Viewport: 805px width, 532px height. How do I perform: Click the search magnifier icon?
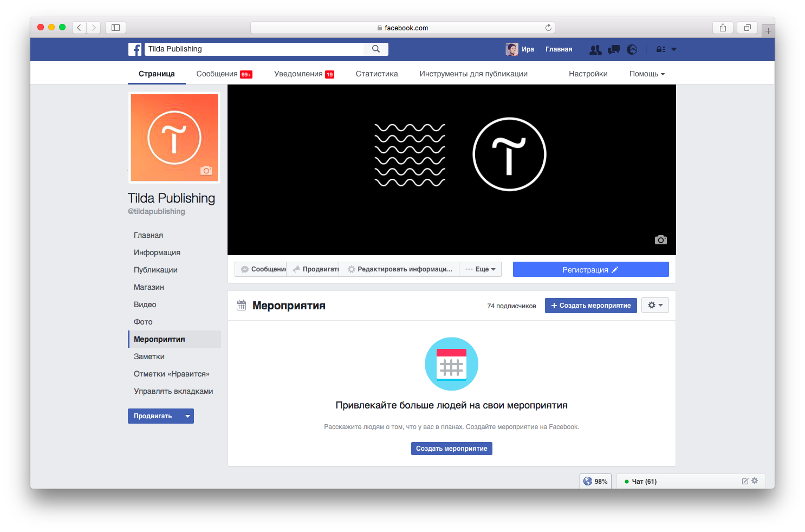[x=376, y=49]
